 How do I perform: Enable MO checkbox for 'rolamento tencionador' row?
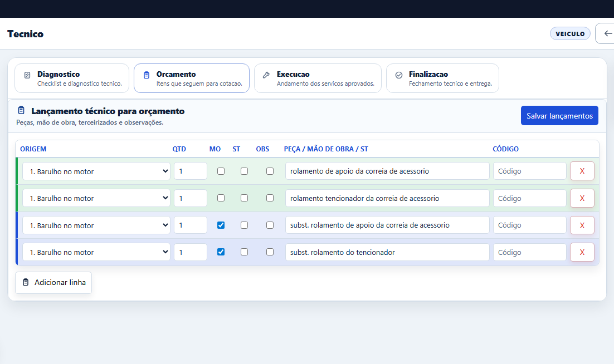221,198
